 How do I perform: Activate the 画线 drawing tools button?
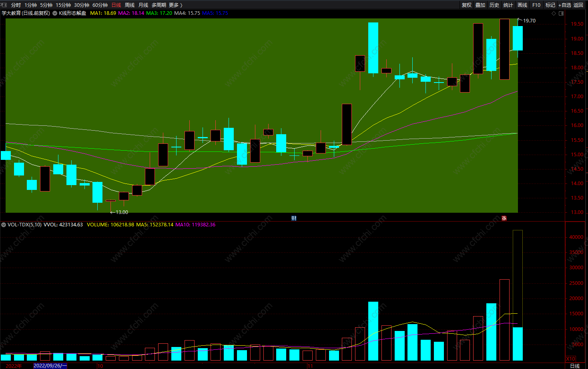tap(522, 5)
